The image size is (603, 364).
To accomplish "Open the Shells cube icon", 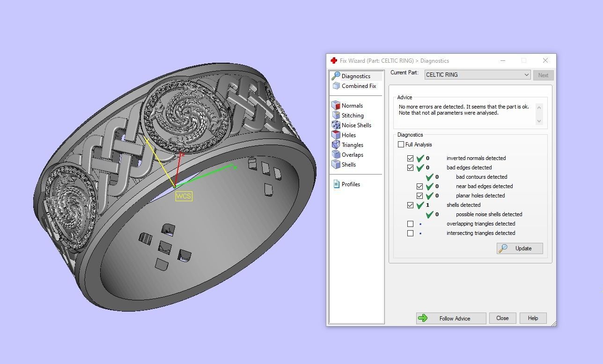I will [336, 164].
